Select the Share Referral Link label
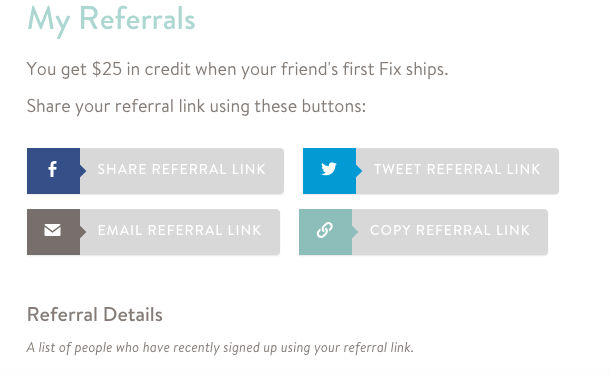The height and width of the screenshot is (375, 610). 181,169
